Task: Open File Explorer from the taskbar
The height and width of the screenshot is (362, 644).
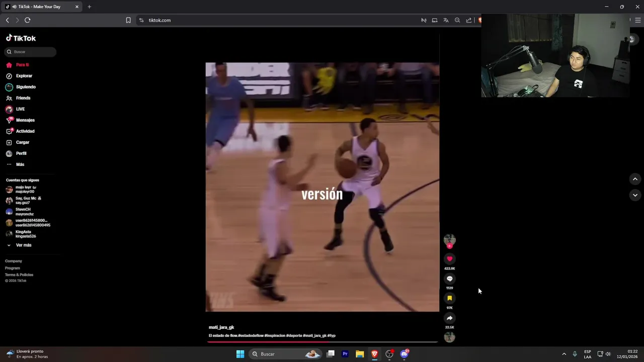Action: (x=360, y=354)
